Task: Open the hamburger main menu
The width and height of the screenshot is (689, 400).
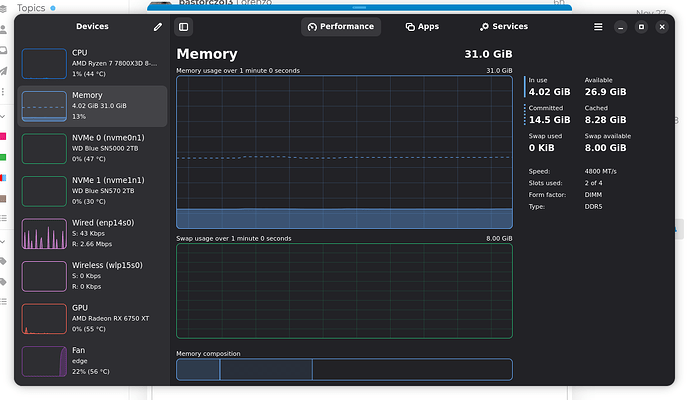Action: coord(598,27)
